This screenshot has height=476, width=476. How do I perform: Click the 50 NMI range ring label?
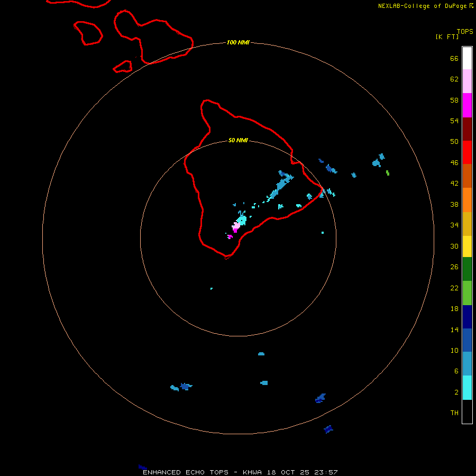click(238, 140)
